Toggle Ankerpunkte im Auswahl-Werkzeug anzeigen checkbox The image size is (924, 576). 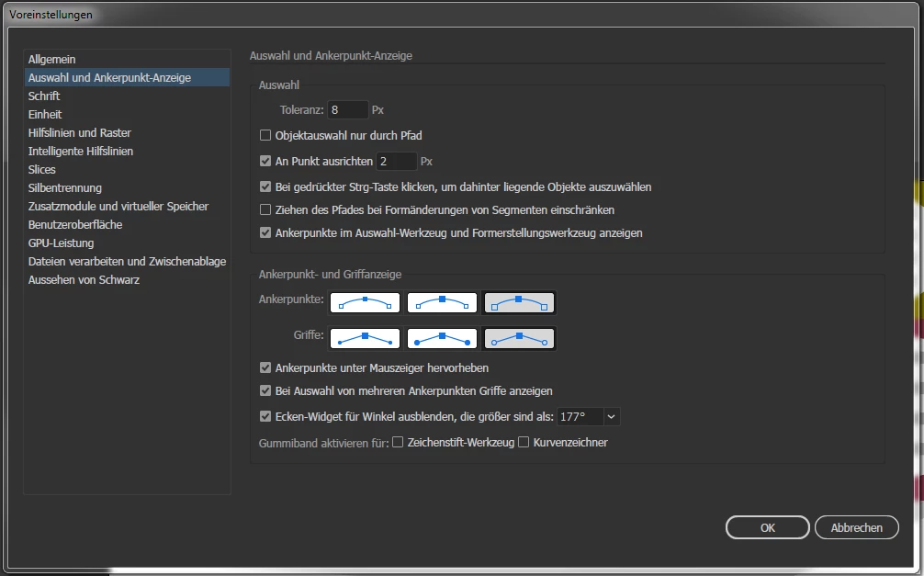coord(265,232)
